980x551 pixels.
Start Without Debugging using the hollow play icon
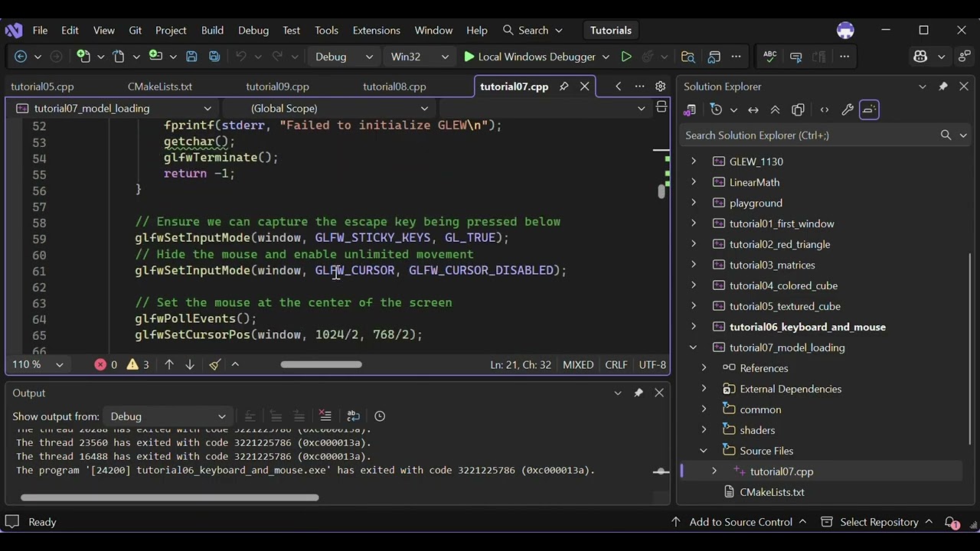pos(626,57)
